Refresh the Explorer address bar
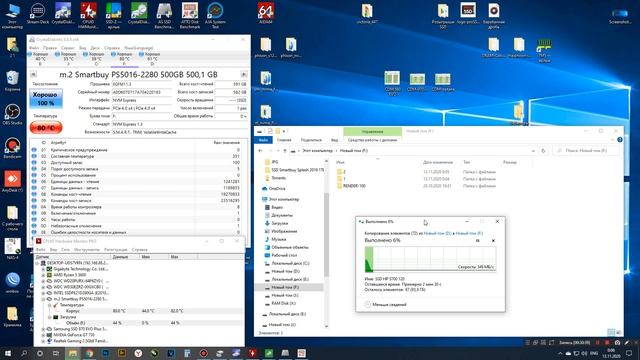640x360 pixels. tap(543, 151)
